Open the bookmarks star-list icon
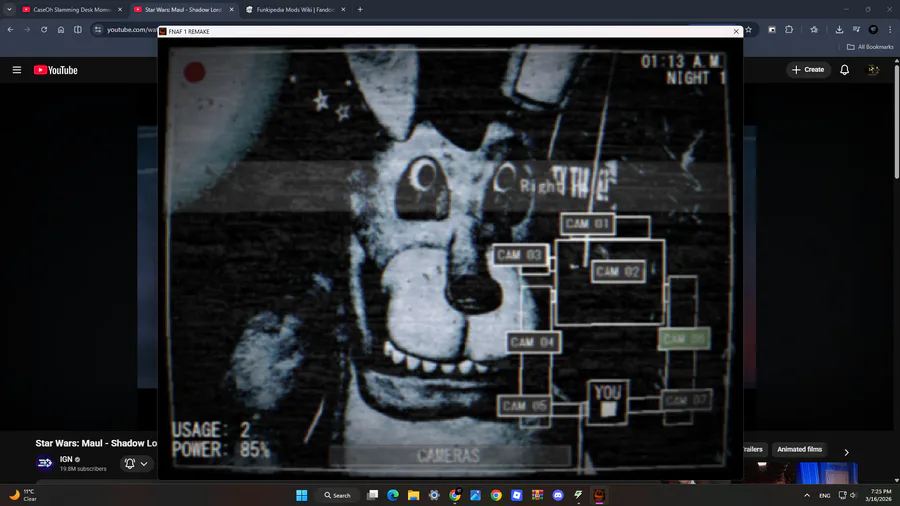Screen dimensions: 900x506 coord(814,29)
